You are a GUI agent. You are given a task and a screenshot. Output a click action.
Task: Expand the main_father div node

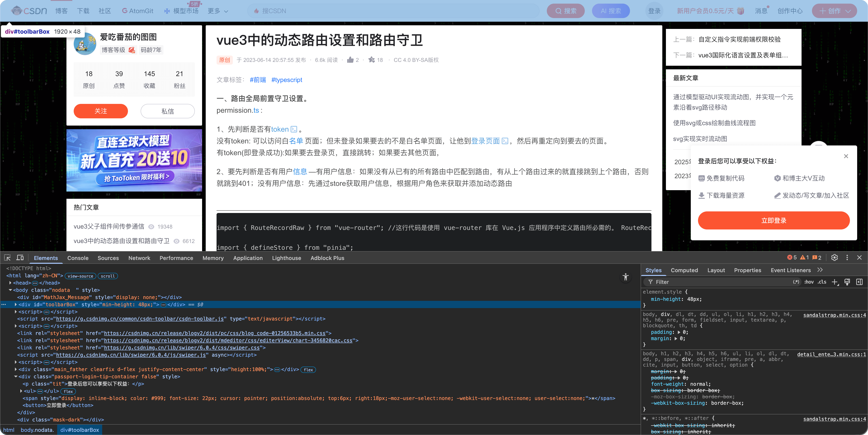pyautogui.click(x=16, y=369)
